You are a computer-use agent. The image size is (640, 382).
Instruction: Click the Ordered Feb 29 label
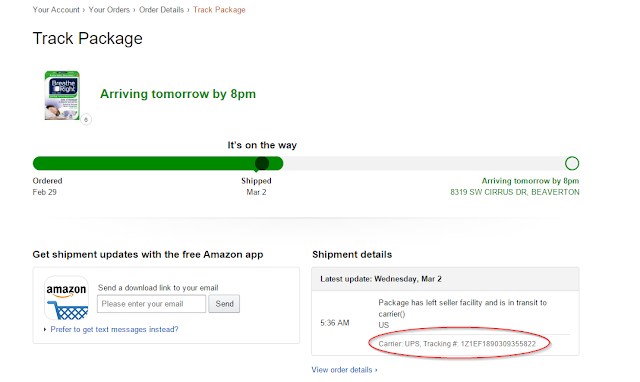coord(47,187)
